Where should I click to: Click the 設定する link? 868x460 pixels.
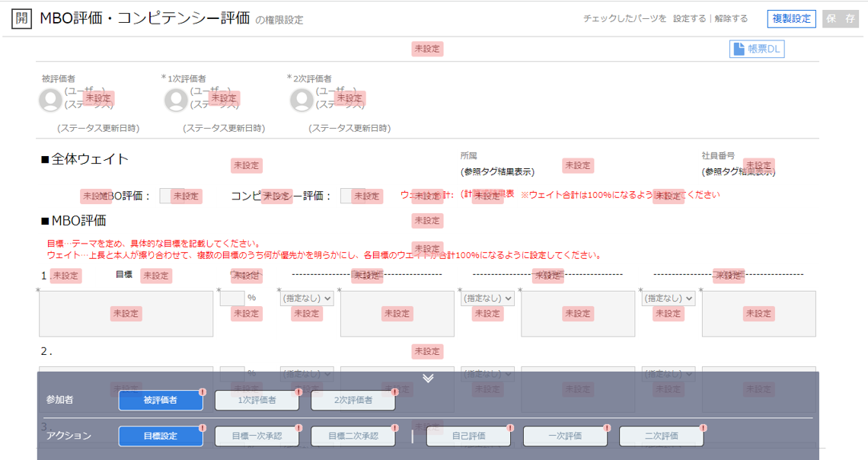tap(689, 19)
